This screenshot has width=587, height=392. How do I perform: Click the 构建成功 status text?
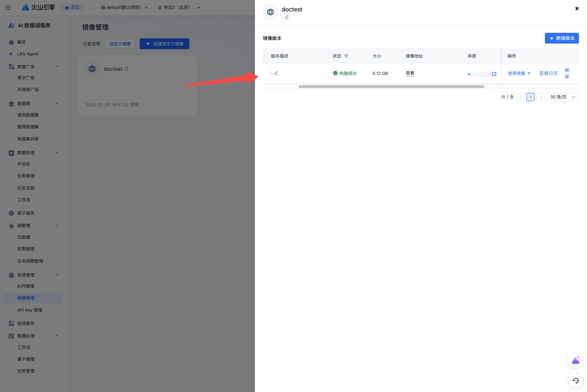[x=348, y=73]
